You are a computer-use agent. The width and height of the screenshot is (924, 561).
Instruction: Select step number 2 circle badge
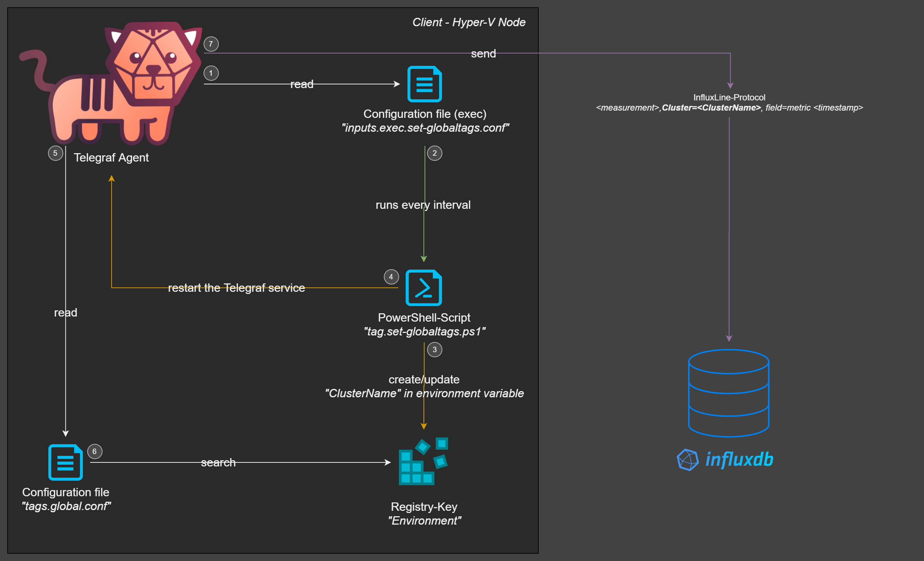pyautogui.click(x=435, y=153)
